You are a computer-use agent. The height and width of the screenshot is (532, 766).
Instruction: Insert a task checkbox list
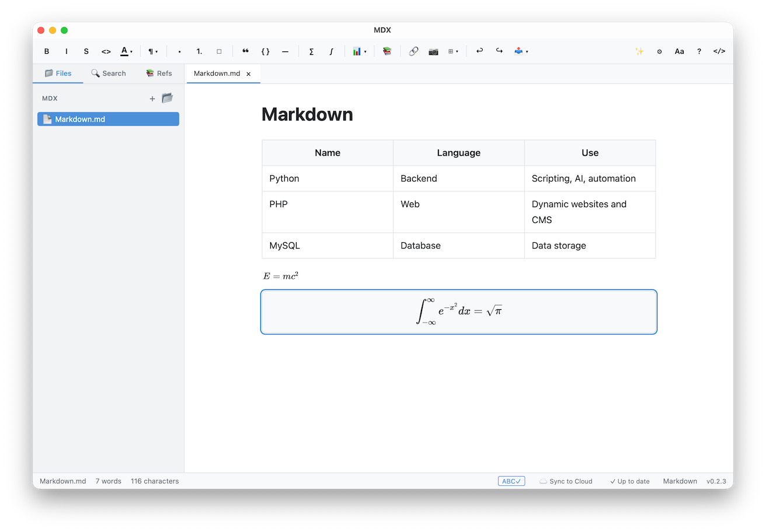[x=219, y=51]
